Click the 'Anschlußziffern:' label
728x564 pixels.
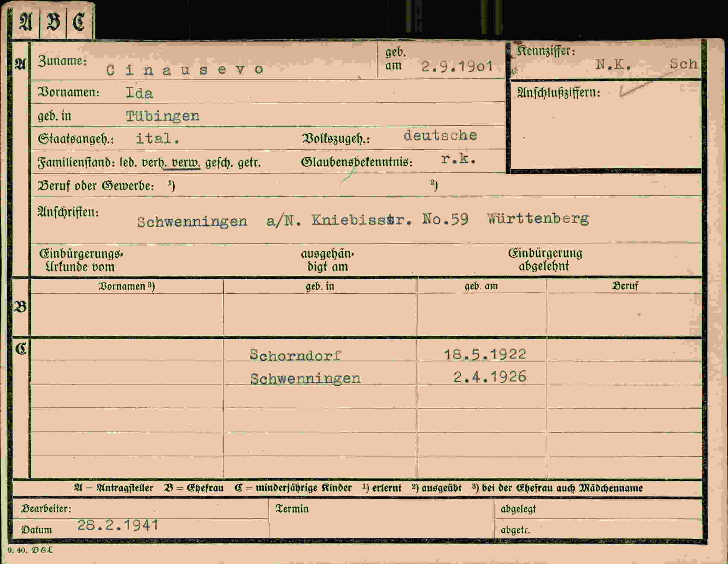tap(558, 93)
